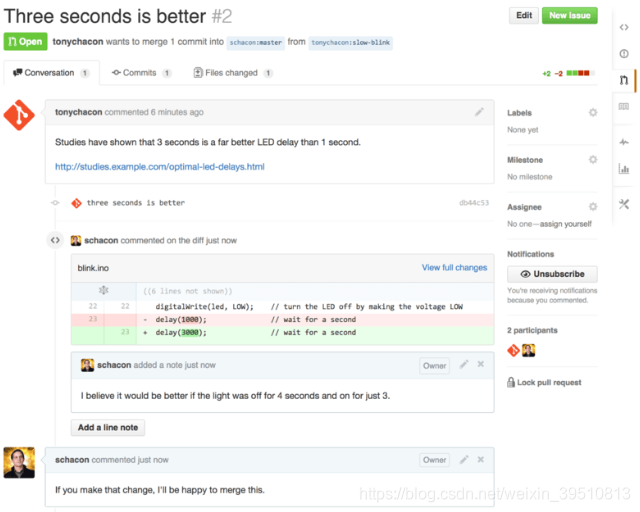Click tonychacon's large avatar icon
Viewport: 640px width, 512px height.
[x=19, y=115]
